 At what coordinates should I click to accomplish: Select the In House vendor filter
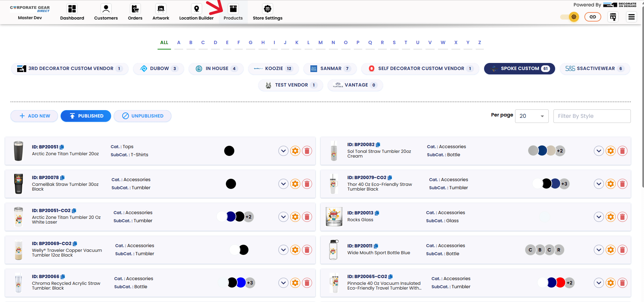(x=216, y=69)
